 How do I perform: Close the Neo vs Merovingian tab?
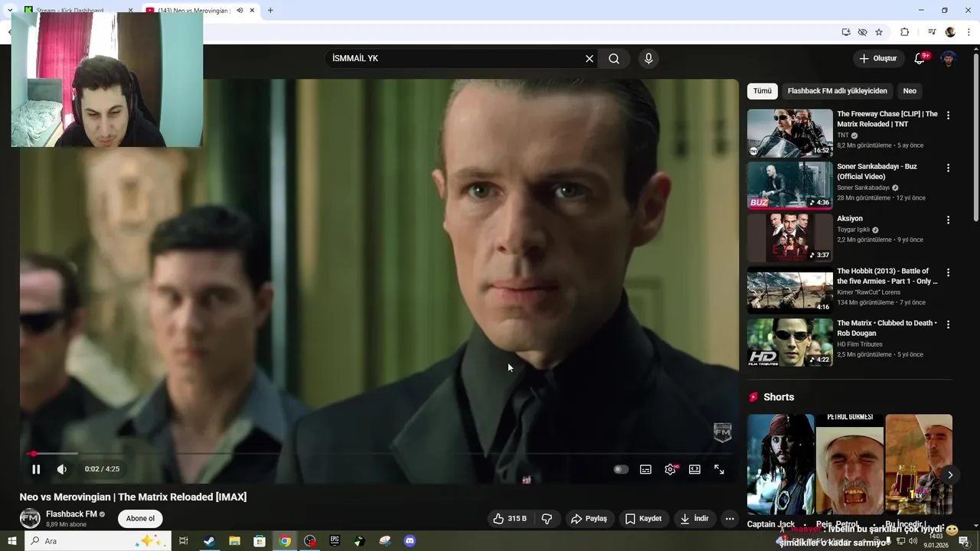coord(252,11)
